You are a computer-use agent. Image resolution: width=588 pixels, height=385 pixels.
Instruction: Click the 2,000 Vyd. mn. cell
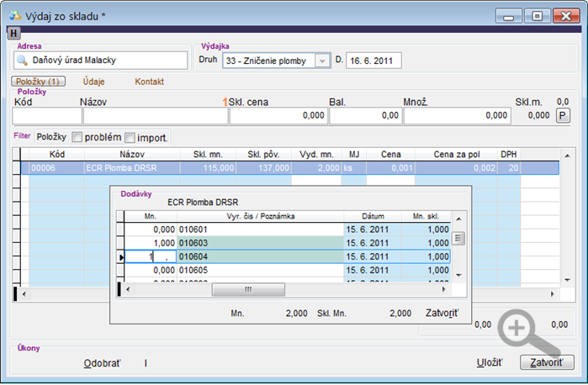point(316,168)
